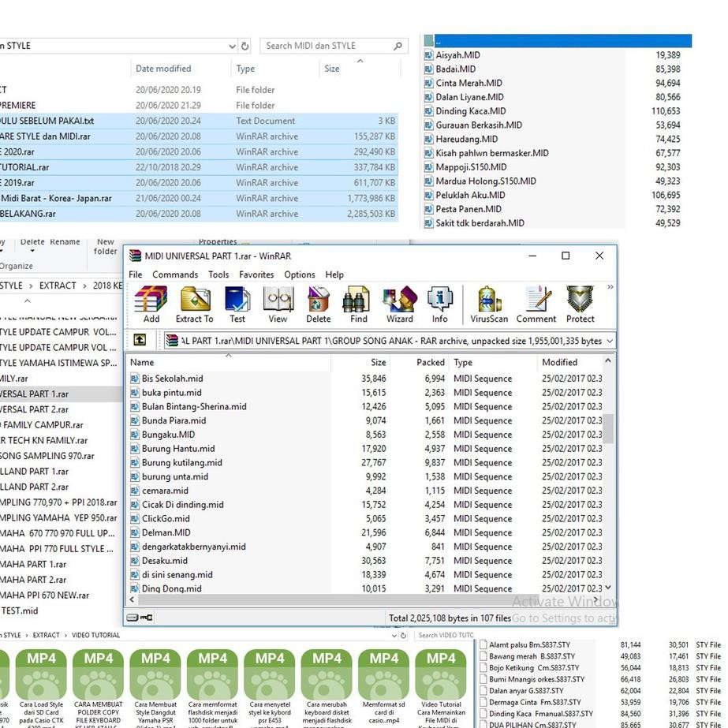Check the box next to Bawang merah B.S837.STY

point(483,656)
